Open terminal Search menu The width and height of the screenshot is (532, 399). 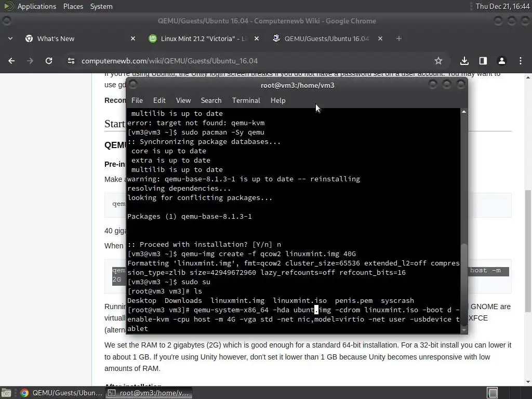coord(211,100)
